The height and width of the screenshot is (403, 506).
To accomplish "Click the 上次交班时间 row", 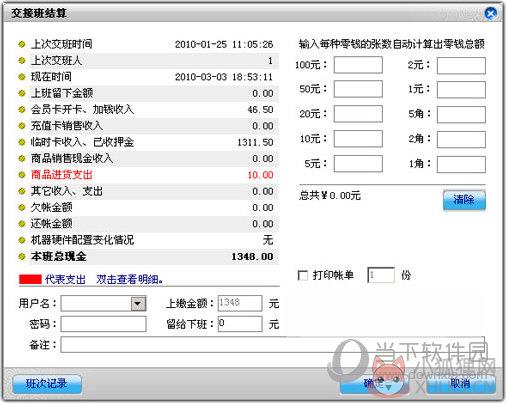I will pos(149,44).
